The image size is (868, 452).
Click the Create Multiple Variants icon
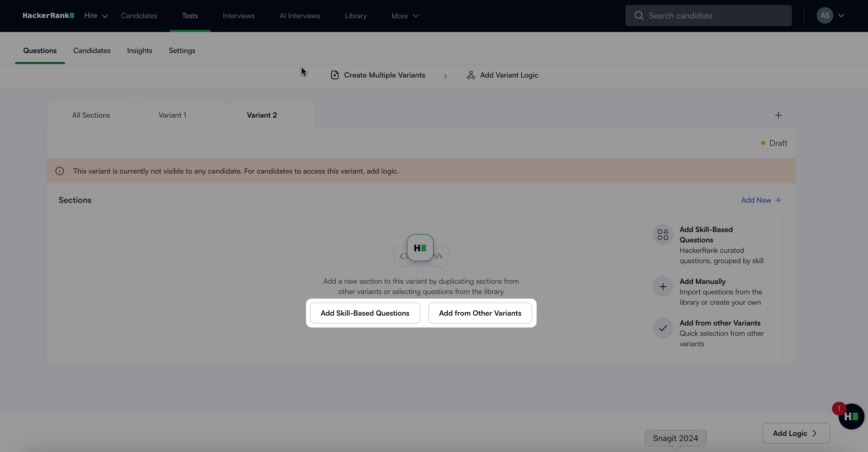[335, 75]
